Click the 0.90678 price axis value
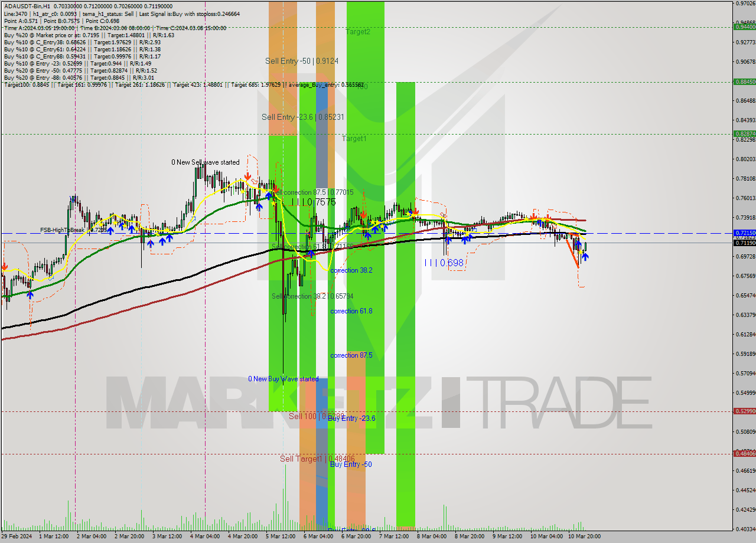Image resolution: width=756 pixels, height=543 pixels. coord(745,61)
